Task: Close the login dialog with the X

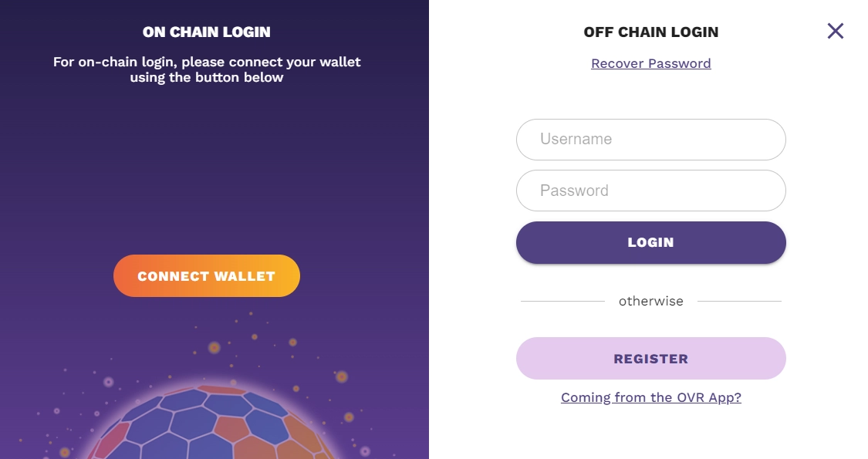Action: coord(835,31)
